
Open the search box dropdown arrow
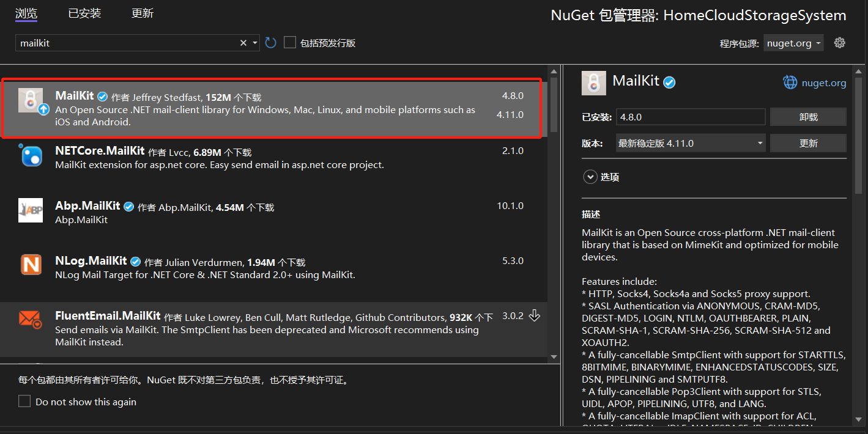click(x=255, y=43)
